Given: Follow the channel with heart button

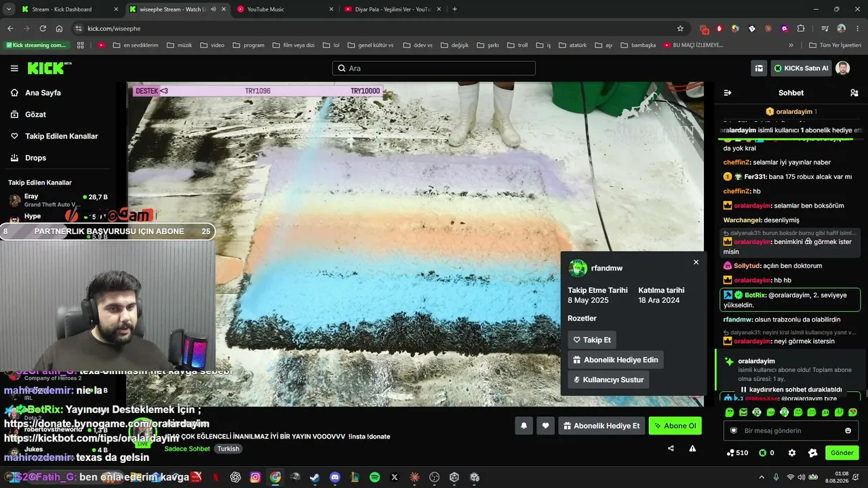Looking at the screenshot, I should pos(545,426).
